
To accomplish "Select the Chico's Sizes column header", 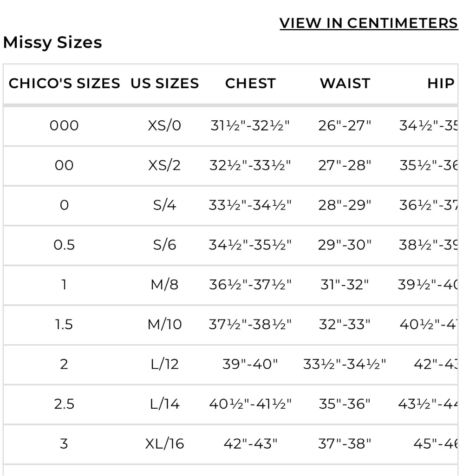I will [64, 84].
